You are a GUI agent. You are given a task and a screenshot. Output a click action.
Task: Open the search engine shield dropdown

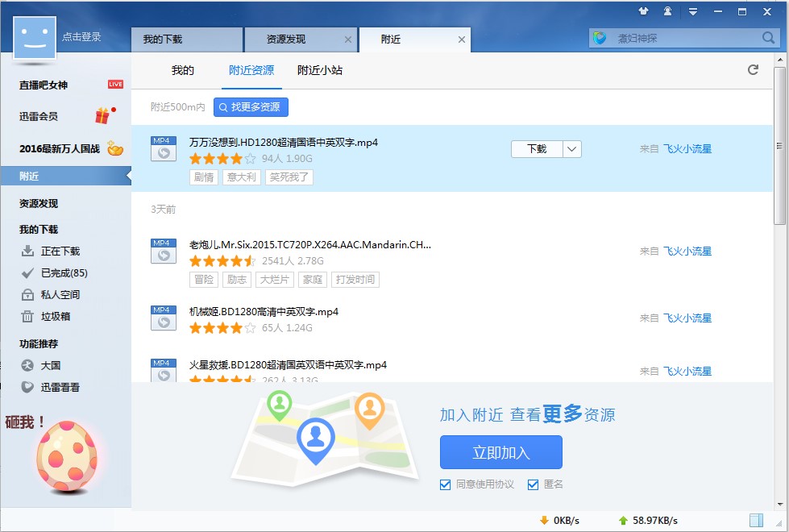click(600, 38)
